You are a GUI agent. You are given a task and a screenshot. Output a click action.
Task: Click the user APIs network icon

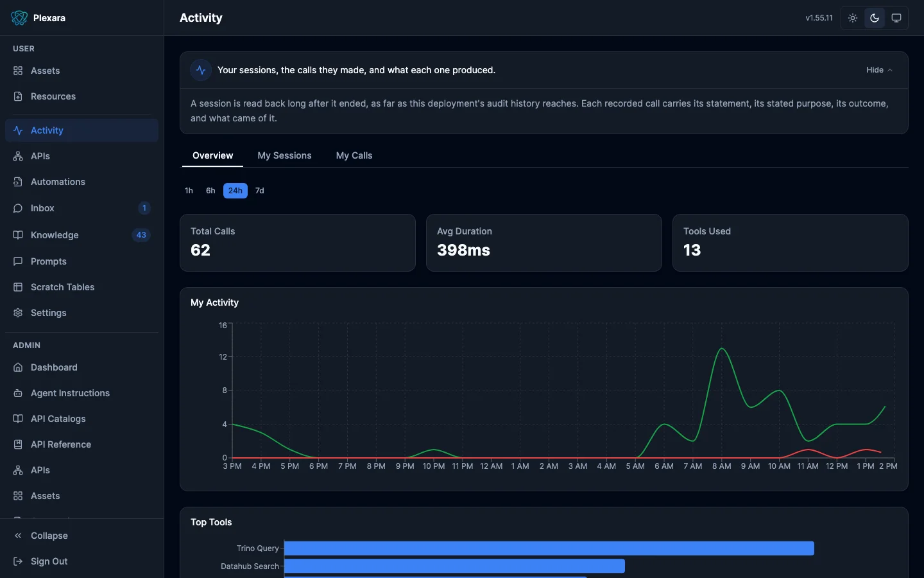tap(18, 156)
